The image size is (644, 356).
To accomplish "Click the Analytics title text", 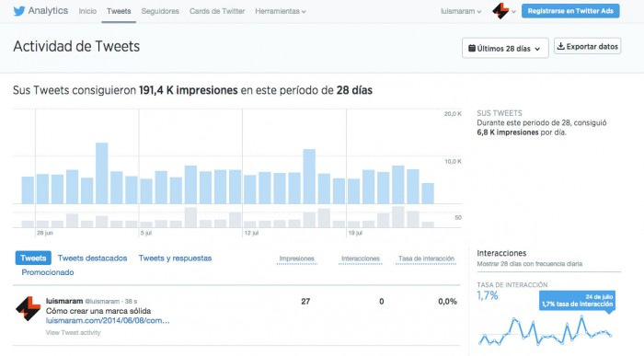I will coord(48,11).
